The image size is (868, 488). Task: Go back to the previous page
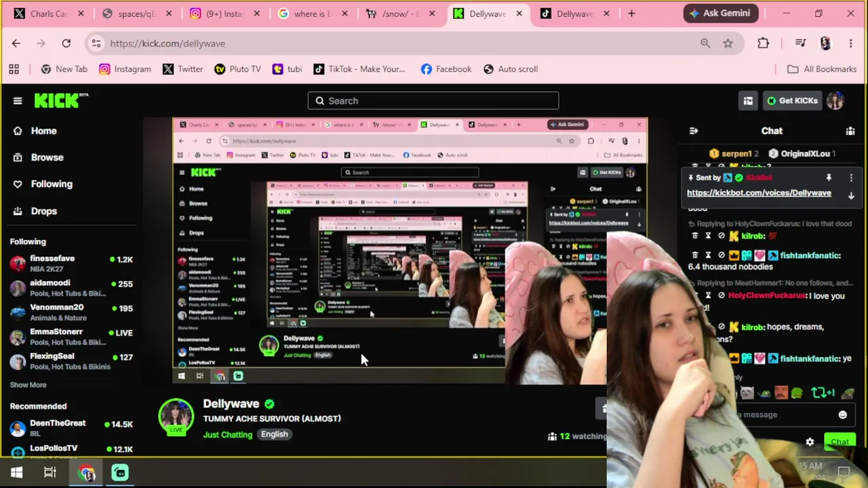tap(16, 43)
